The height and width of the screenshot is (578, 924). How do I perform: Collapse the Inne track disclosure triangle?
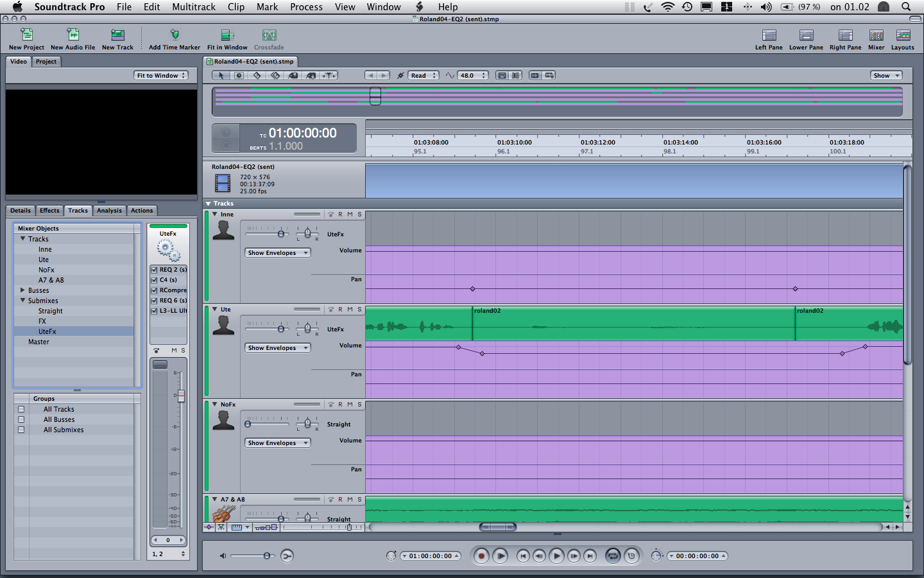pyautogui.click(x=215, y=214)
